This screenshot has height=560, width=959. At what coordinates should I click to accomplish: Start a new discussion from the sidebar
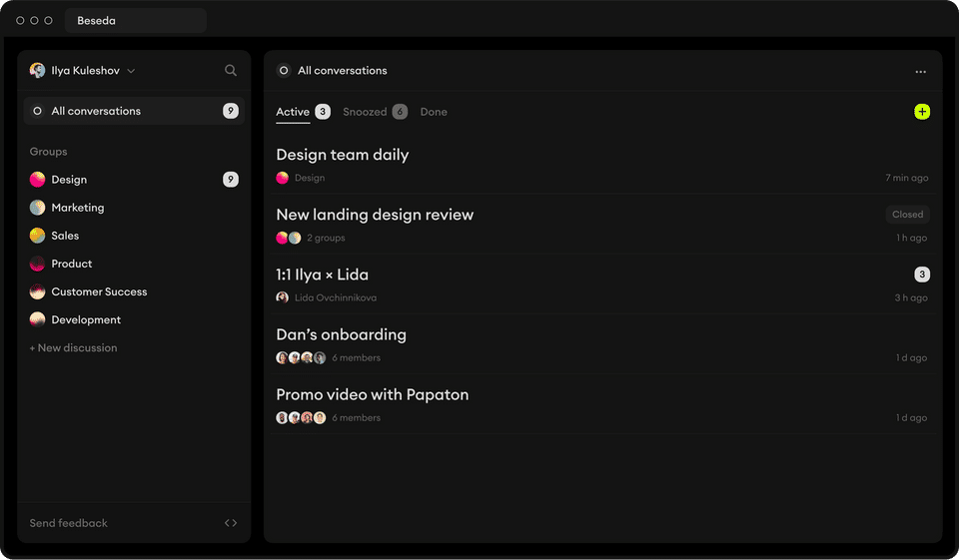pos(73,347)
